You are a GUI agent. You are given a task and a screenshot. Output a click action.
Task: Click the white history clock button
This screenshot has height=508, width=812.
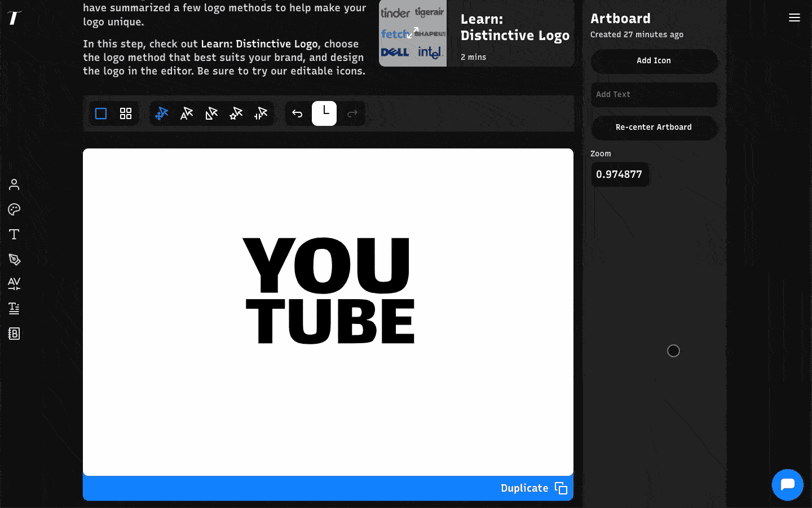(324, 113)
